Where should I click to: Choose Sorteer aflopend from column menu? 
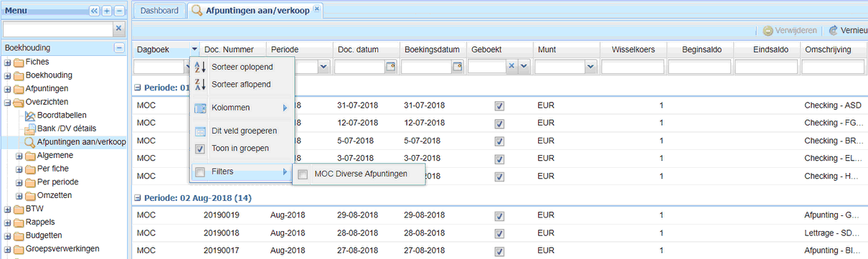(x=241, y=85)
